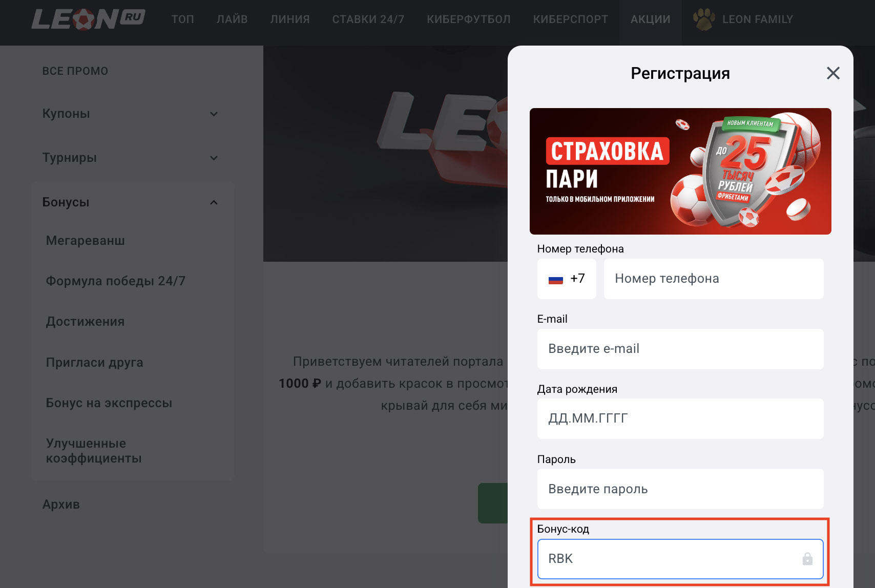Image resolution: width=875 pixels, height=588 pixels.
Task: Open Пригласи друга promo
Action: (94, 362)
